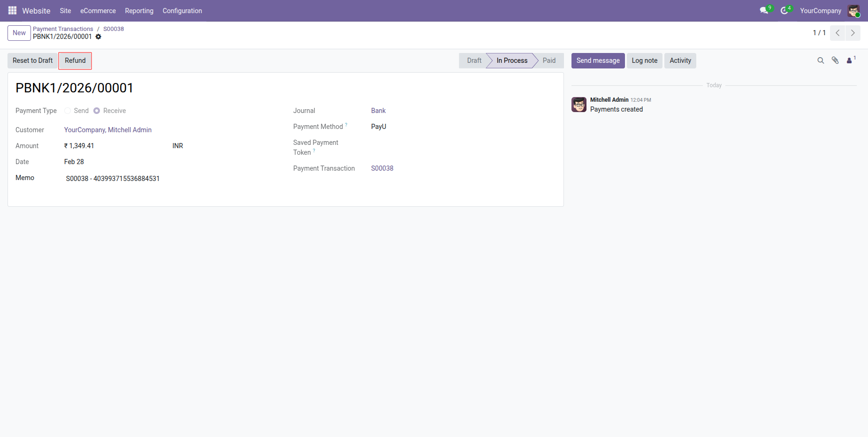This screenshot has width=868, height=437.
Task: Open the activities clock icon
Action: [784, 10]
